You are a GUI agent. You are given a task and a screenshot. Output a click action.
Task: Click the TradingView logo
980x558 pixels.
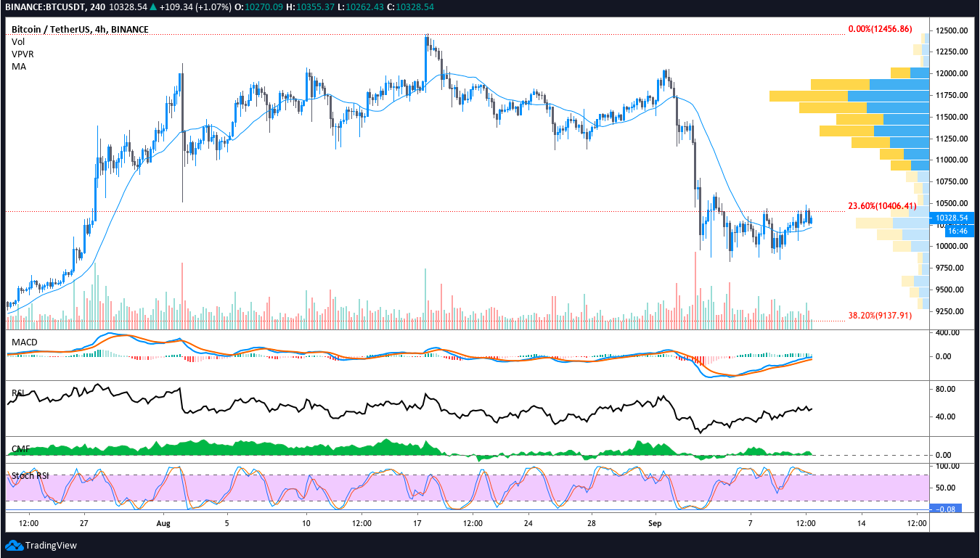pyautogui.click(x=41, y=546)
